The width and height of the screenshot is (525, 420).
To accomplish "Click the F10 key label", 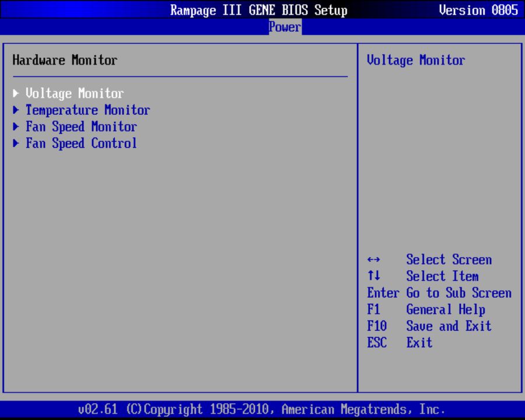I will click(x=377, y=326).
